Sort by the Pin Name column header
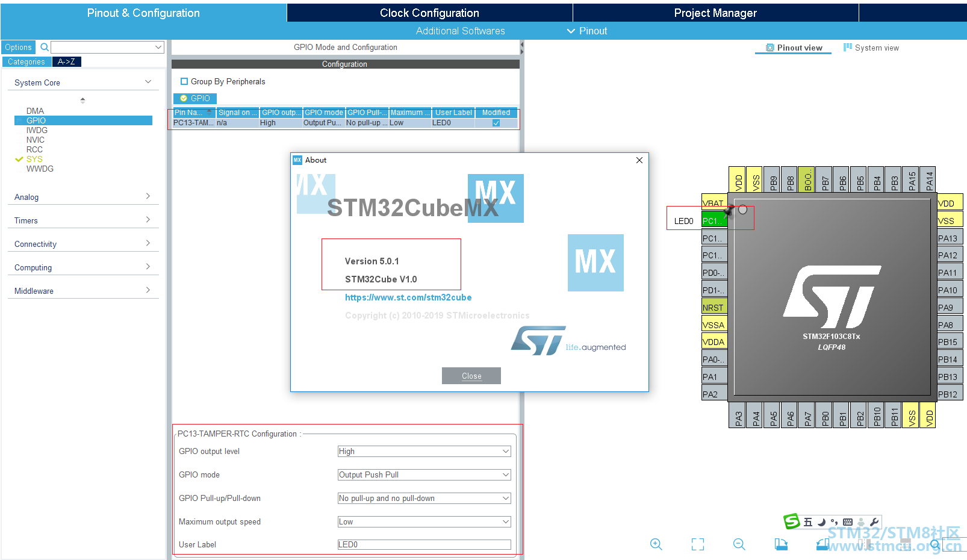The height and width of the screenshot is (560, 967). (x=194, y=113)
